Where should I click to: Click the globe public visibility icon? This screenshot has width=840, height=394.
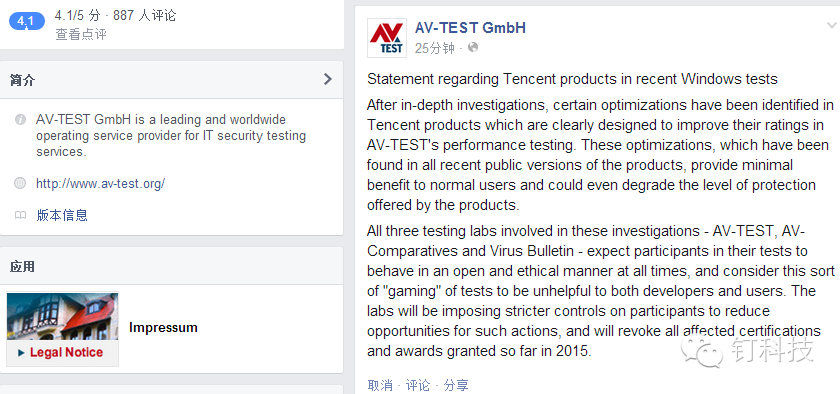coord(472,48)
